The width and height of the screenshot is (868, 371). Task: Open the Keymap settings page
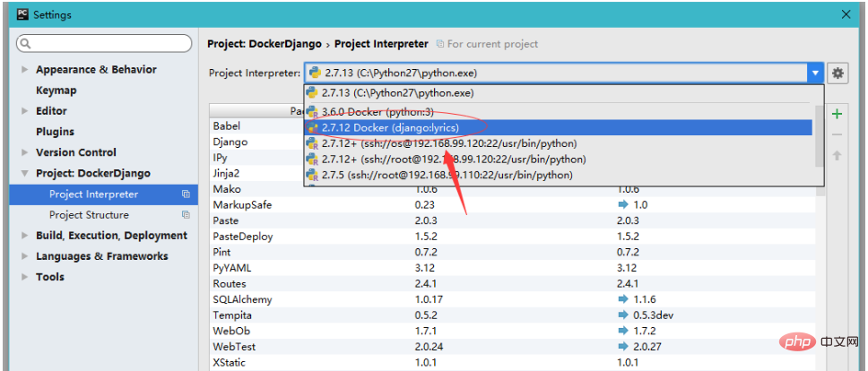tap(56, 91)
